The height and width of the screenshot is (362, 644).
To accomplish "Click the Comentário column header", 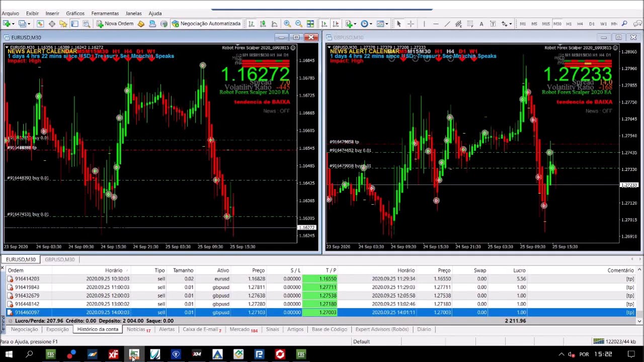I will point(620,270).
